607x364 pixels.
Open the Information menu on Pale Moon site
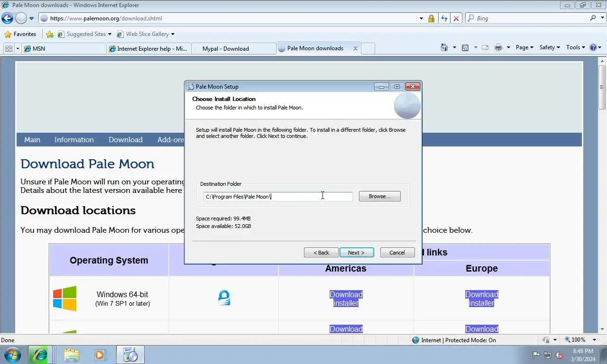pyautogui.click(x=74, y=140)
